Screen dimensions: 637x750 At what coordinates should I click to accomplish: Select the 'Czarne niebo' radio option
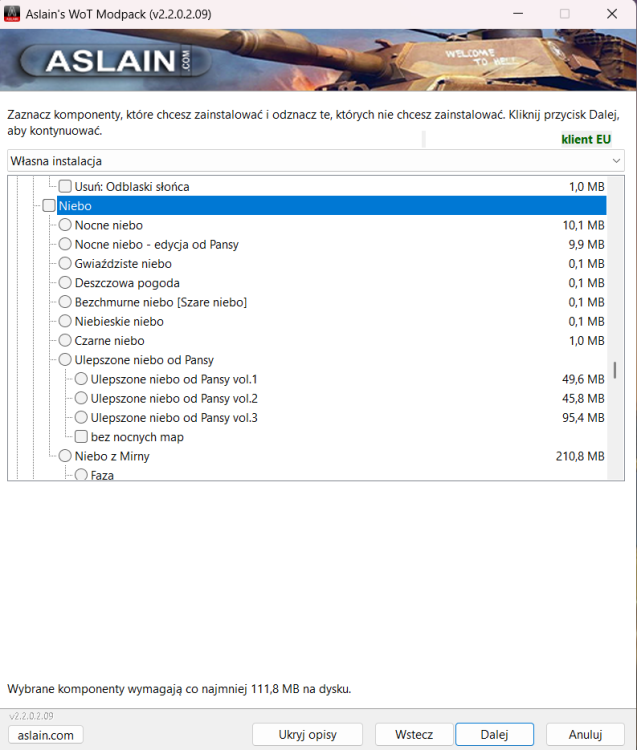65,340
